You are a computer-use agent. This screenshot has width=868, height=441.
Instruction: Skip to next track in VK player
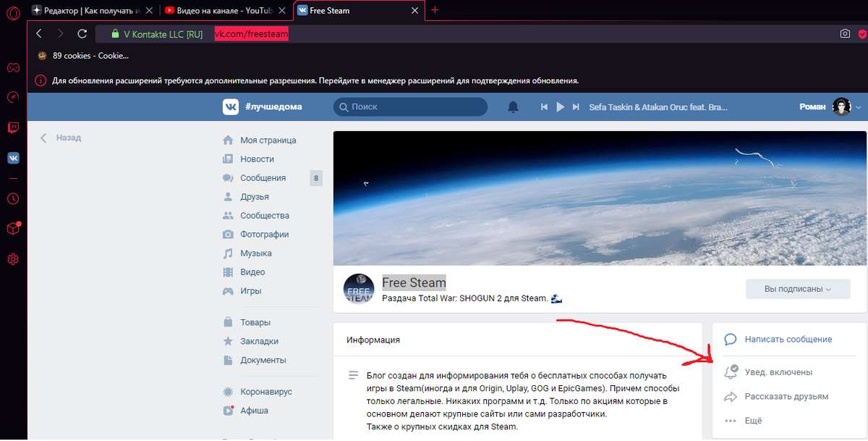[576, 106]
